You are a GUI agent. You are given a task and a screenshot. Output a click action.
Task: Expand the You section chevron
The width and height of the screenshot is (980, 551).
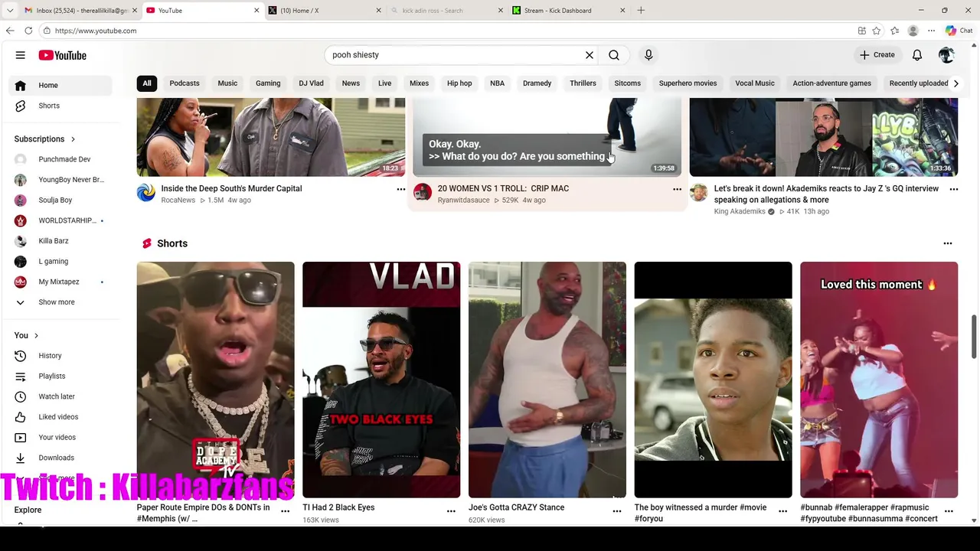click(x=36, y=335)
